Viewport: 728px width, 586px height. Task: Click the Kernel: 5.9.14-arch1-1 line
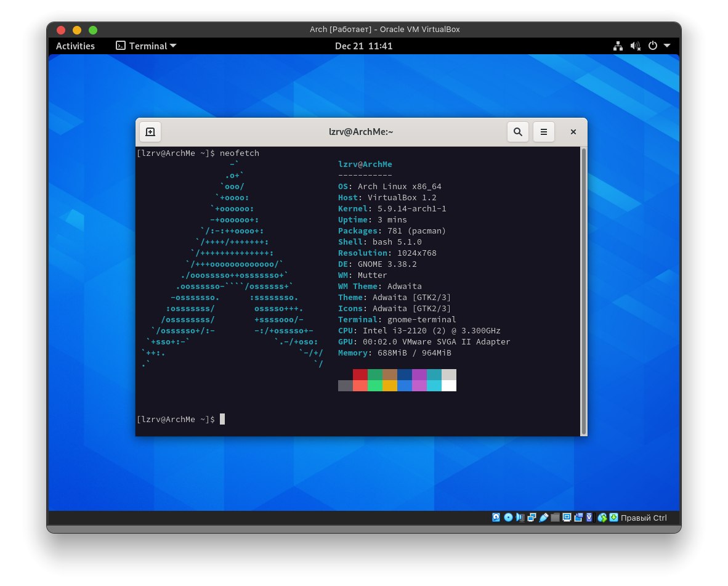pos(392,209)
